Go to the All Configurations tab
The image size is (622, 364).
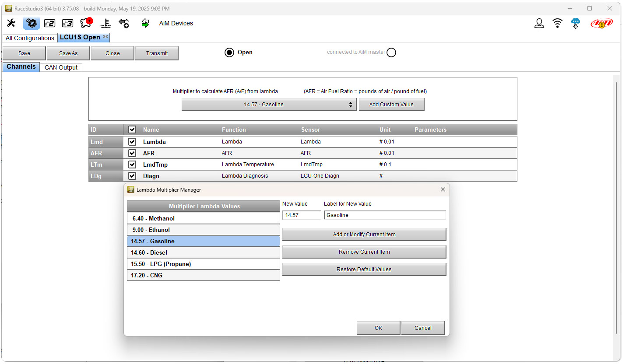tap(30, 38)
